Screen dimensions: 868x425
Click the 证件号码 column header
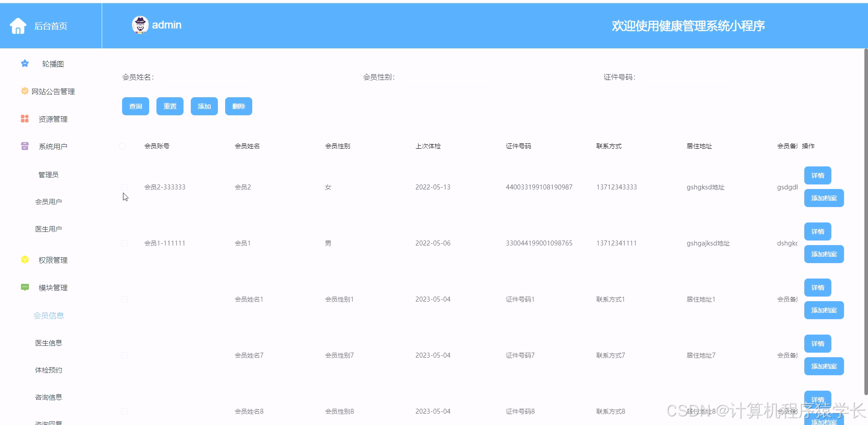pos(519,146)
